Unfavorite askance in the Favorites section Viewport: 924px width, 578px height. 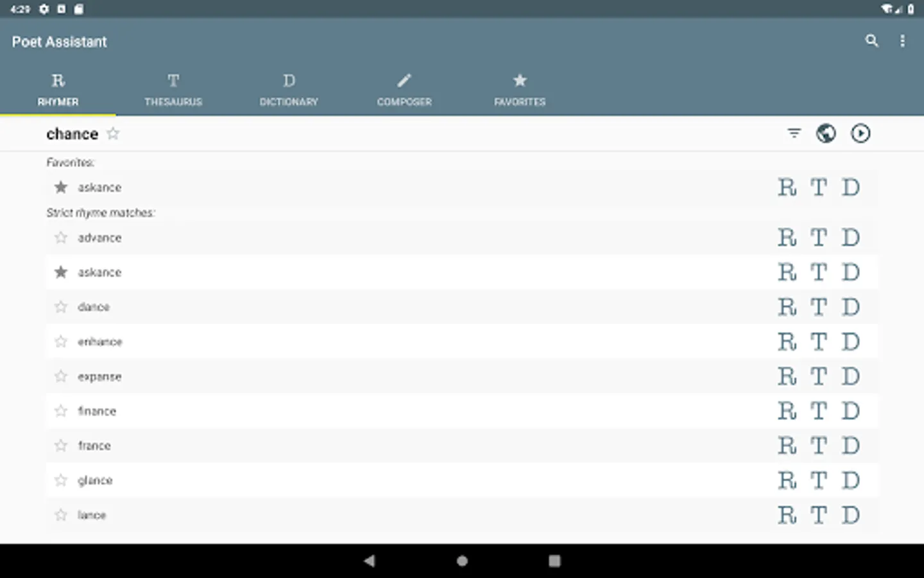[x=61, y=188]
